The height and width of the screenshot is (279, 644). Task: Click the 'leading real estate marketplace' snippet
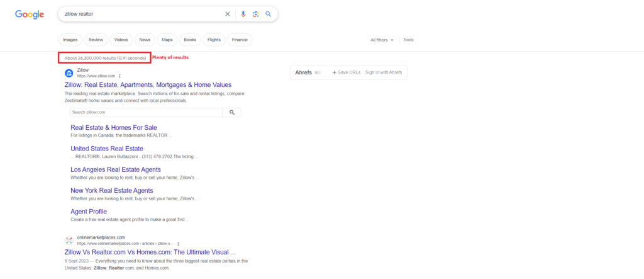coord(155,97)
